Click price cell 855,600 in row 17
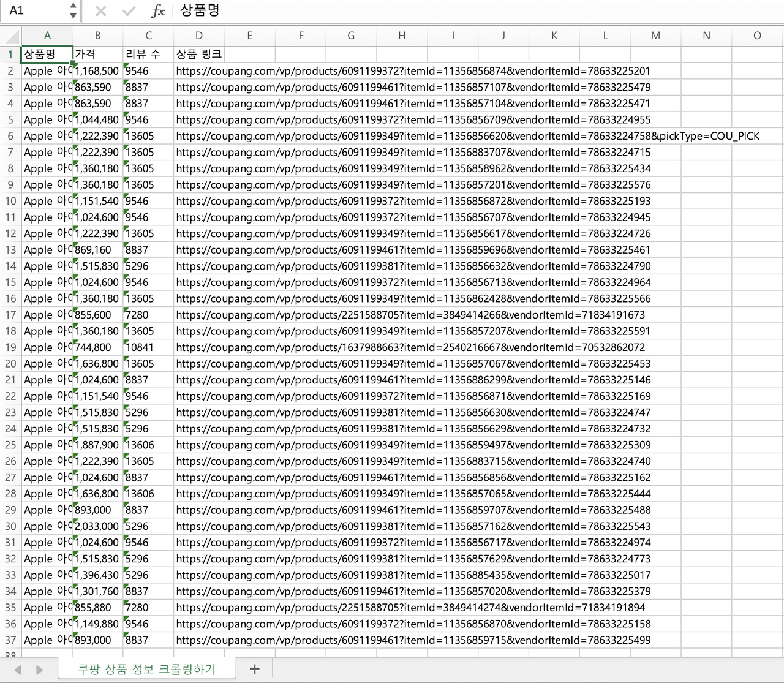 [97, 315]
